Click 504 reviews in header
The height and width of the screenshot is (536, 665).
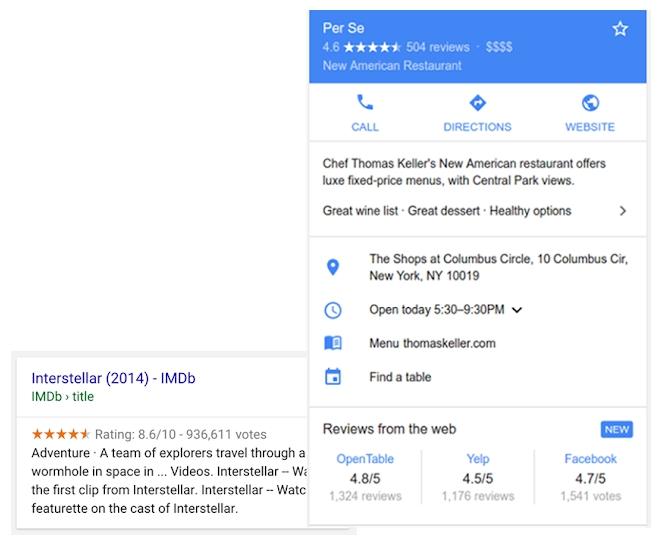point(438,47)
